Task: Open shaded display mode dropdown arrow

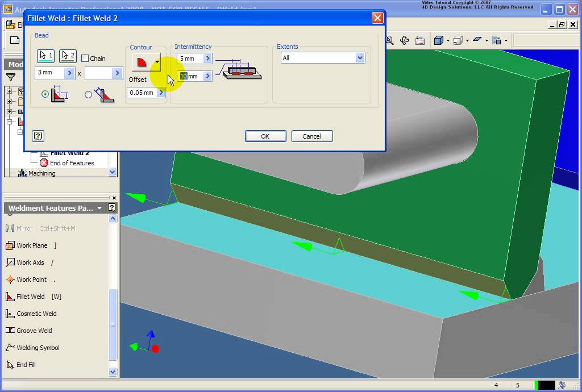Action: [448, 40]
